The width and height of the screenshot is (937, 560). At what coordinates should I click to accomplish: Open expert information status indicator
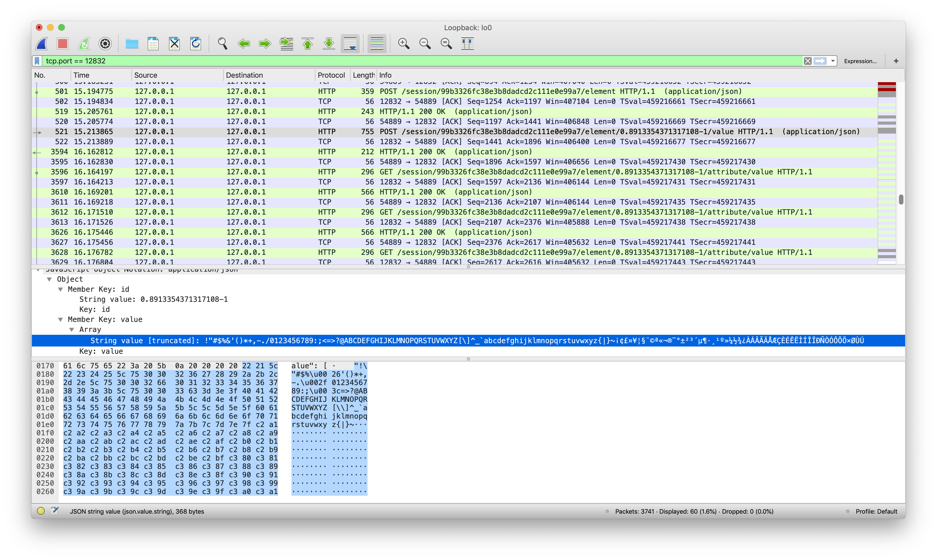pyautogui.click(x=41, y=511)
